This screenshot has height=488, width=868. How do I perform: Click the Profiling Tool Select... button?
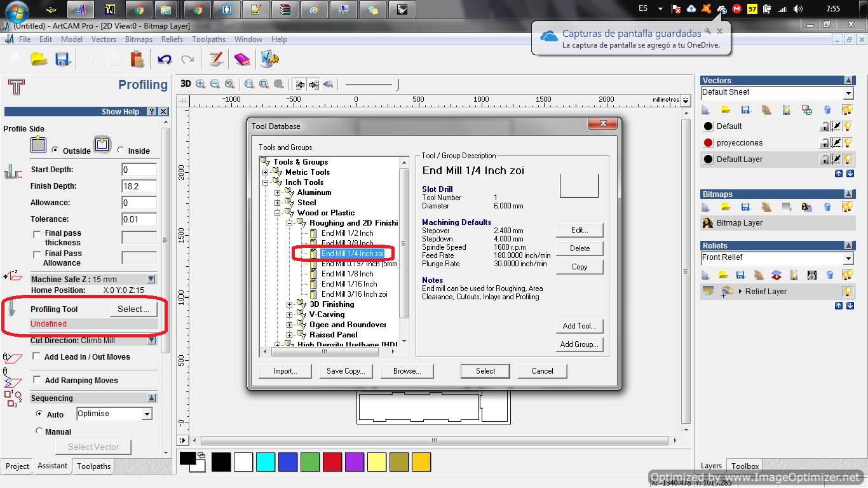point(133,309)
